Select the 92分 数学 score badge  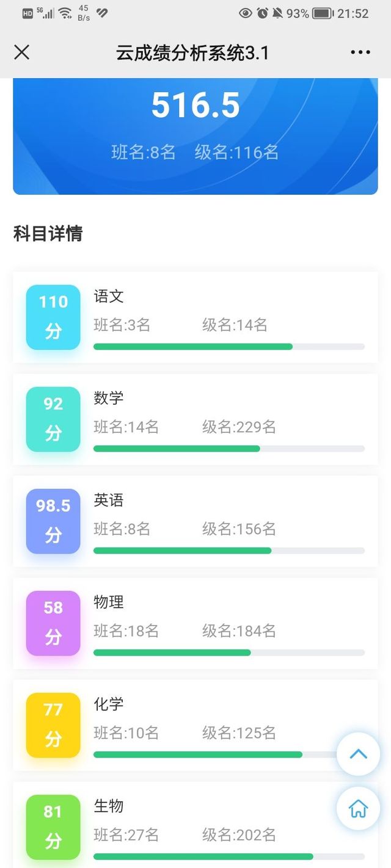[x=53, y=419]
